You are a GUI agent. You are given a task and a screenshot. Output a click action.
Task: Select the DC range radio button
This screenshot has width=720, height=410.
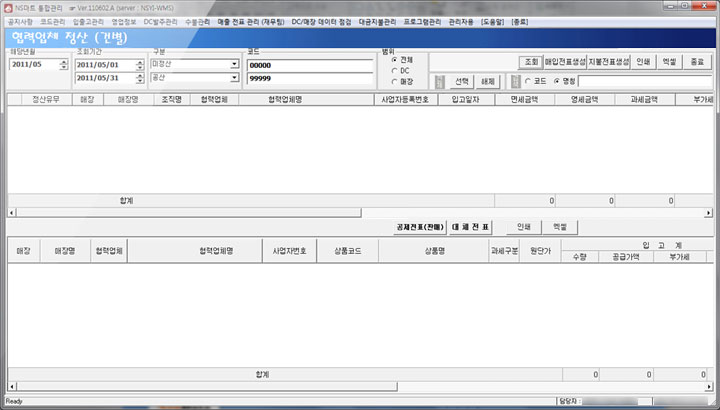tap(394, 71)
